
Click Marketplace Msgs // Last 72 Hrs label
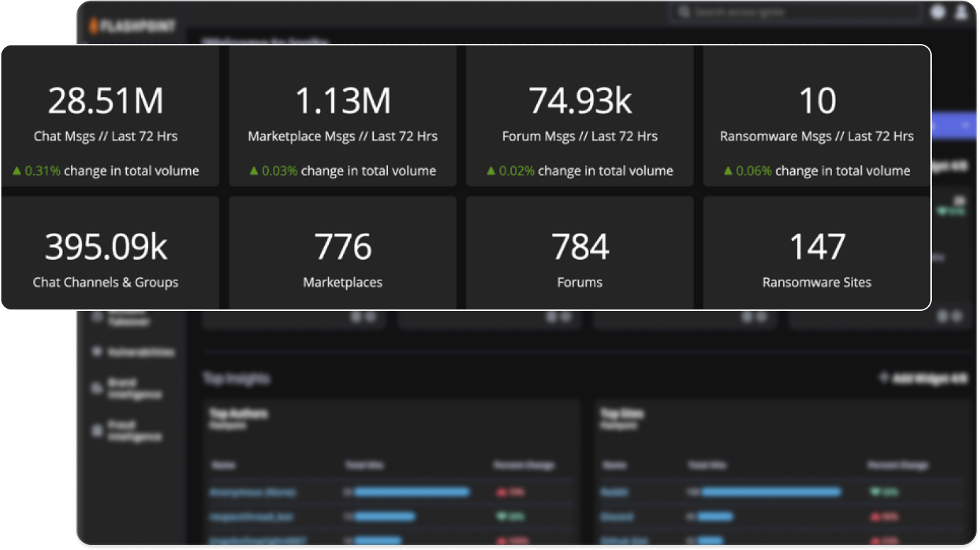coord(343,136)
